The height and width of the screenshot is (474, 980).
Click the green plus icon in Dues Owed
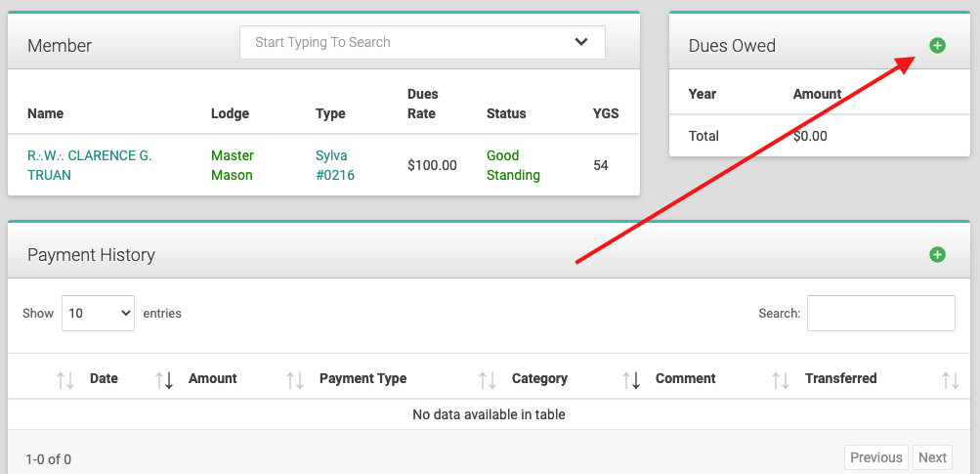(x=937, y=46)
